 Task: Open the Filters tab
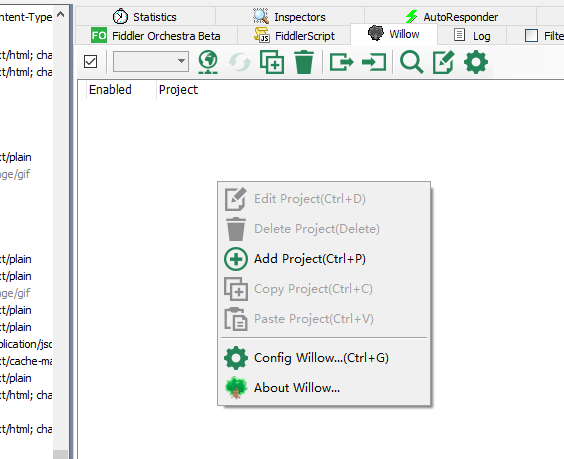point(536,36)
